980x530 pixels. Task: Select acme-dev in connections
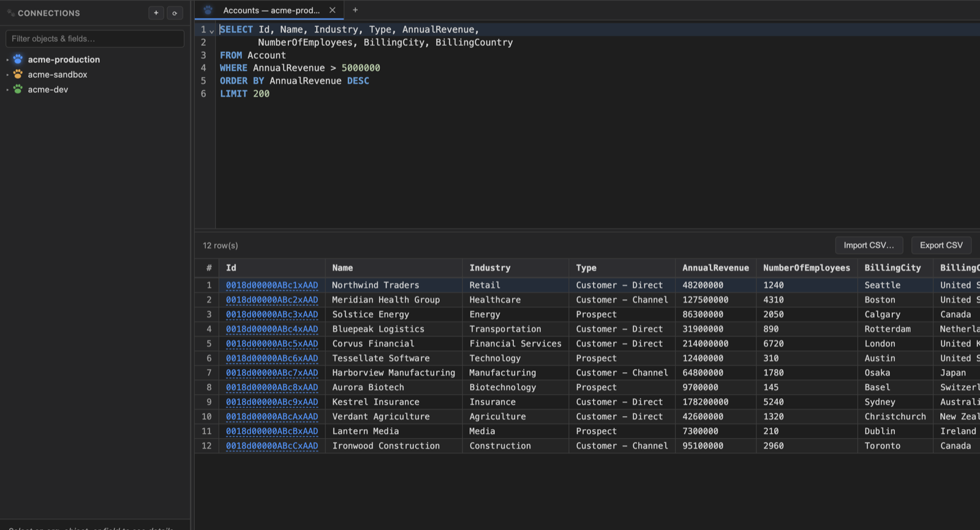coord(48,89)
